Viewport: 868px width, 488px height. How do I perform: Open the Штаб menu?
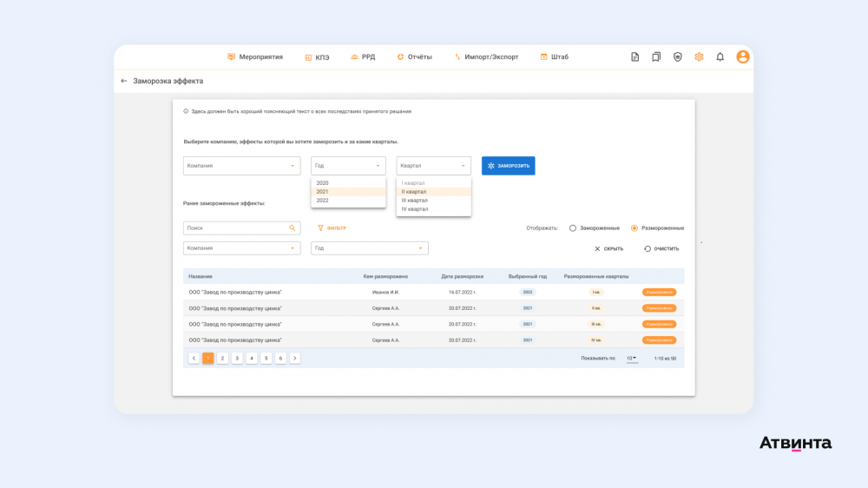(x=554, y=57)
